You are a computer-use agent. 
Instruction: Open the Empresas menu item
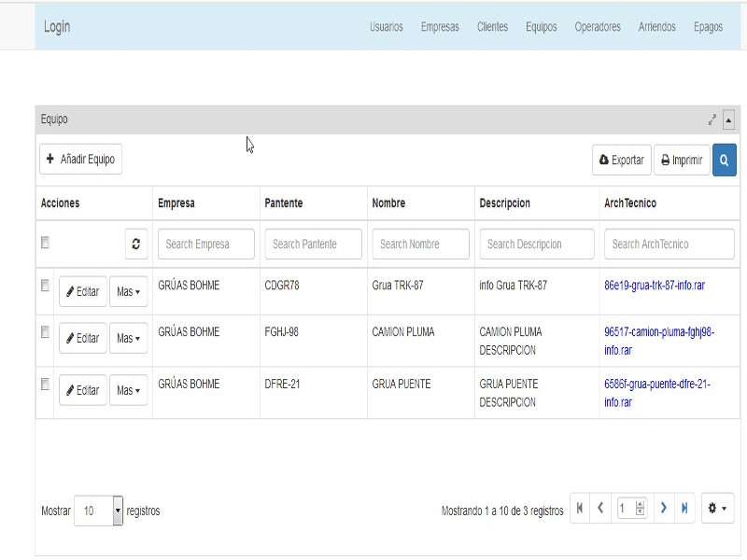pyautogui.click(x=440, y=27)
